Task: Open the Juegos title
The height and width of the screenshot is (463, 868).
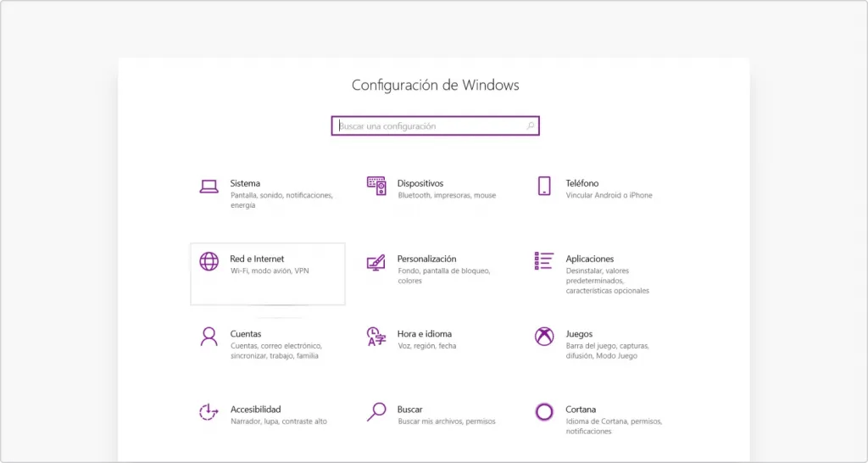Action: tap(579, 334)
